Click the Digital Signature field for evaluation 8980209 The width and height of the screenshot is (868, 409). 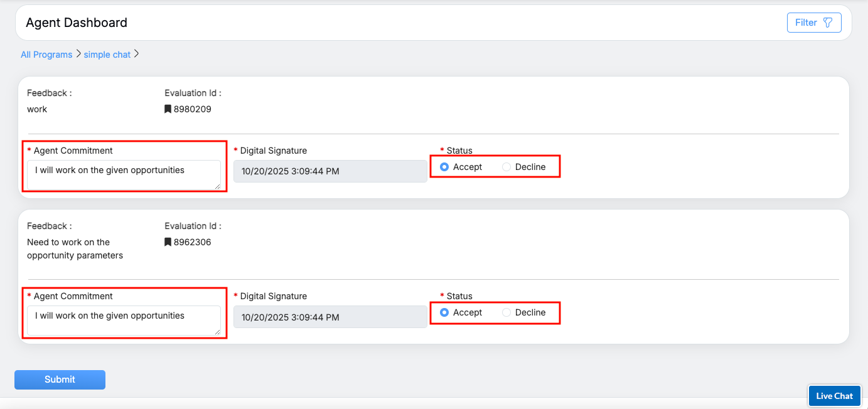(330, 171)
